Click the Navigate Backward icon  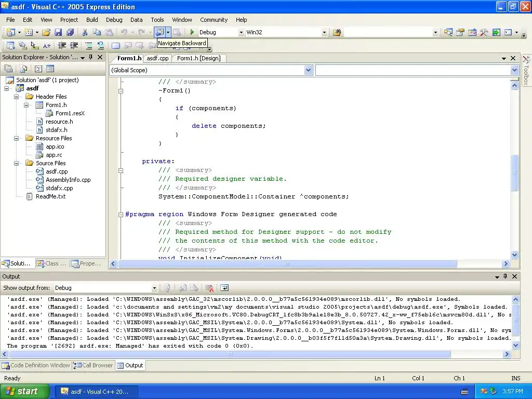point(159,32)
